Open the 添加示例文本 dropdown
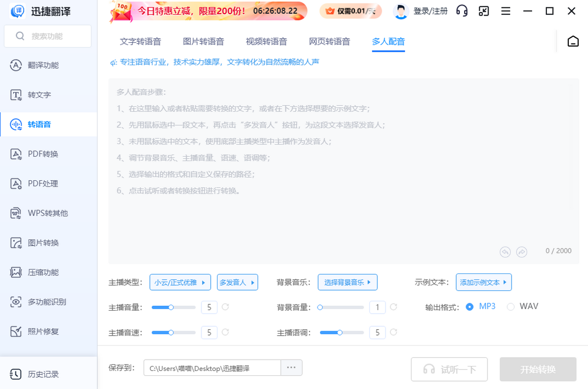Viewport: 588px width, 389px height. pyautogui.click(x=484, y=282)
